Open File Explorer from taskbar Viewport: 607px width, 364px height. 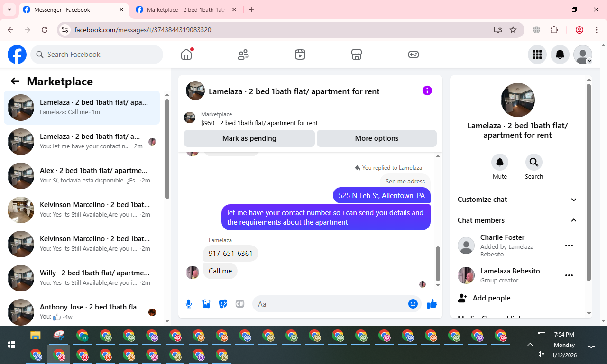[36, 336]
